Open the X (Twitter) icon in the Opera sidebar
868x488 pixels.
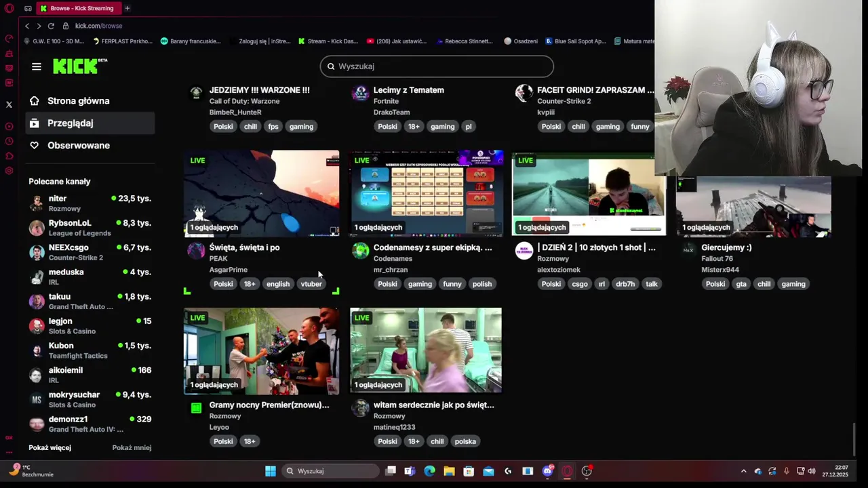point(9,104)
